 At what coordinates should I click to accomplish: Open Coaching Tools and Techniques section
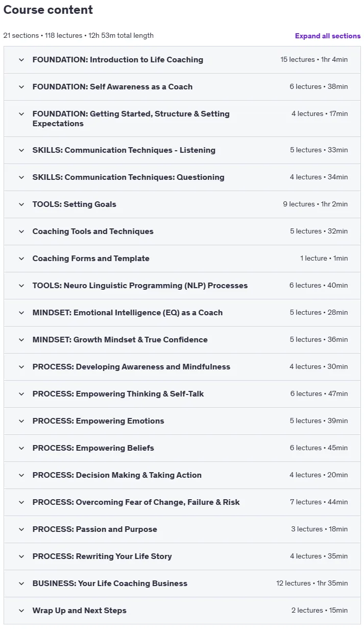click(x=182, y=231)
